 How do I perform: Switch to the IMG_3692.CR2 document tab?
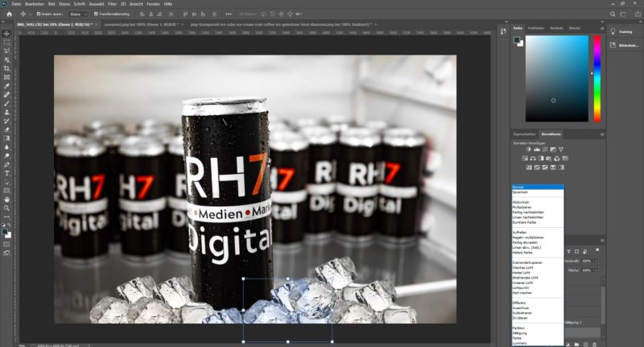click(x=55, y=25)
